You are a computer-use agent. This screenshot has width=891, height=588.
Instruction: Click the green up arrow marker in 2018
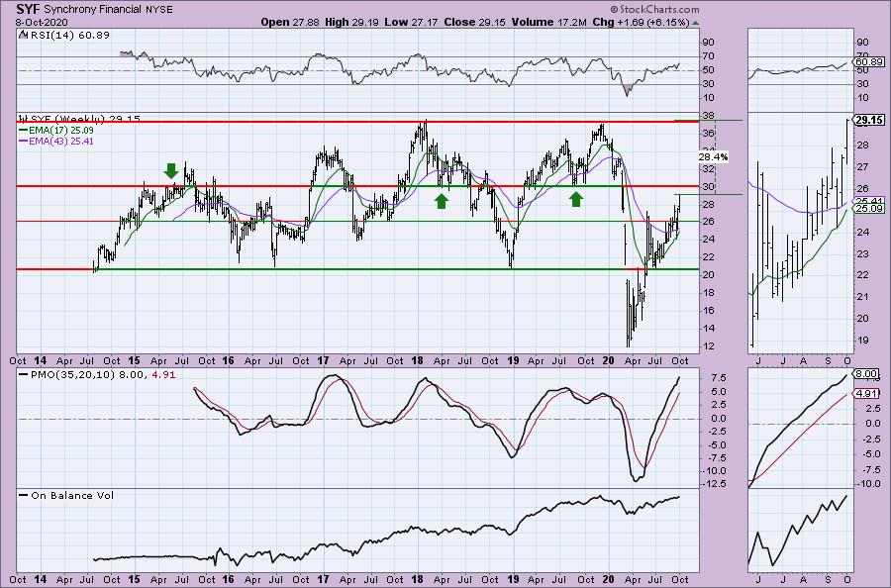tap(442, 201)
